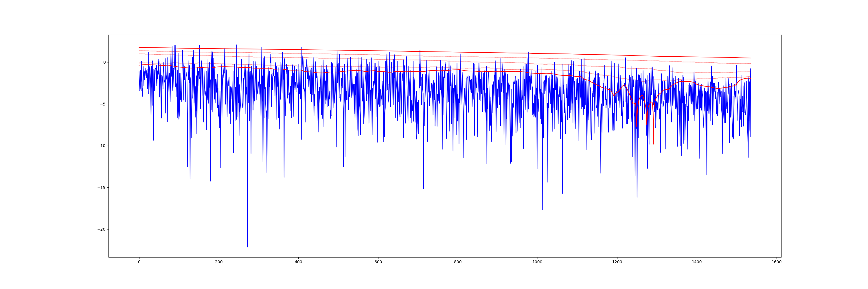The height and width of the screenshot is (289, 868).
Task: Click the x-axis label 1600
Action: point(777,262)
